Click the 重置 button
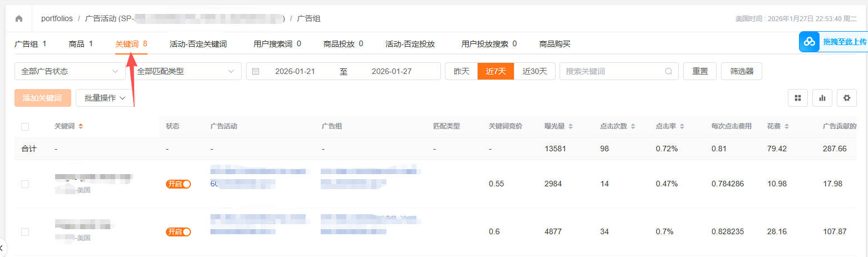 click(x=700, y=72)
